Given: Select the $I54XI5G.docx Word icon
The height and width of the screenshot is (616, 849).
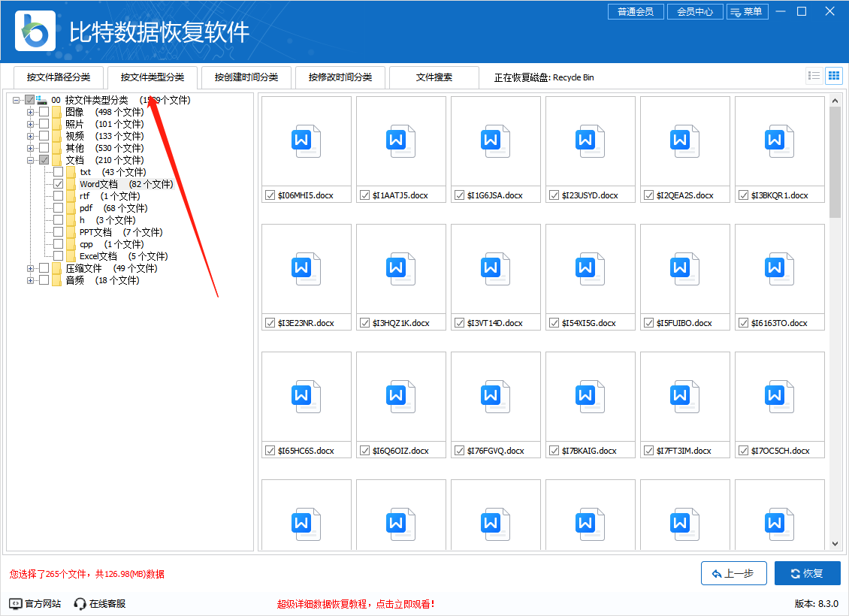Looking at the screenshot, I should 591,269.
